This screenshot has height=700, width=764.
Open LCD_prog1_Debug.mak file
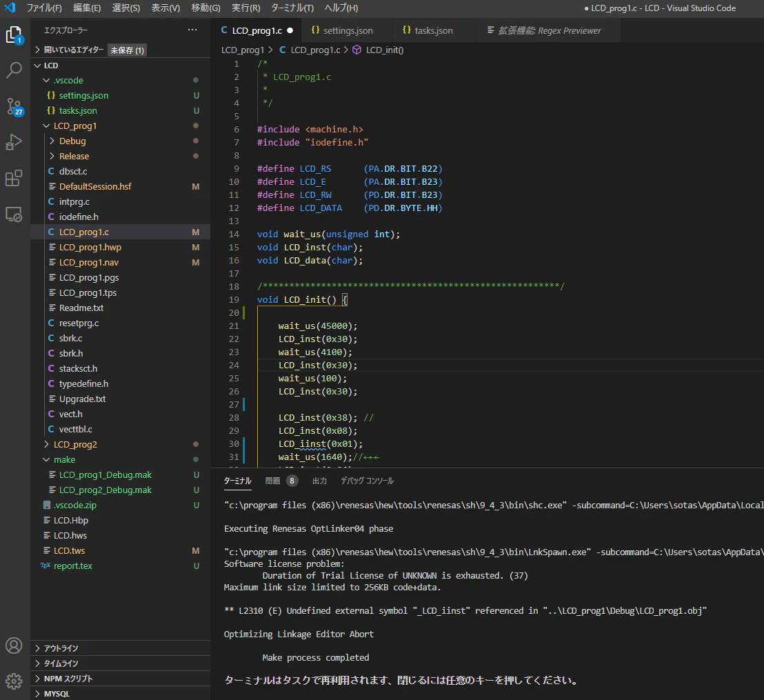pyautogui.click(x=121, y=474)
